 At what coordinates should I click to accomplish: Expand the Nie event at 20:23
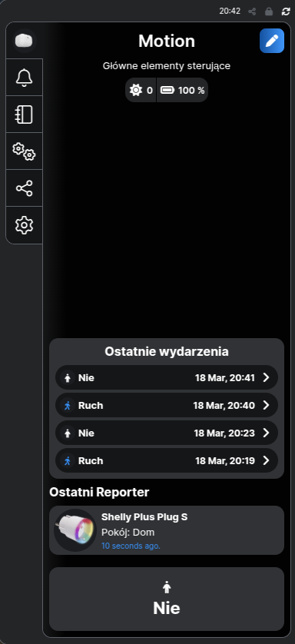tap(167, 433)
